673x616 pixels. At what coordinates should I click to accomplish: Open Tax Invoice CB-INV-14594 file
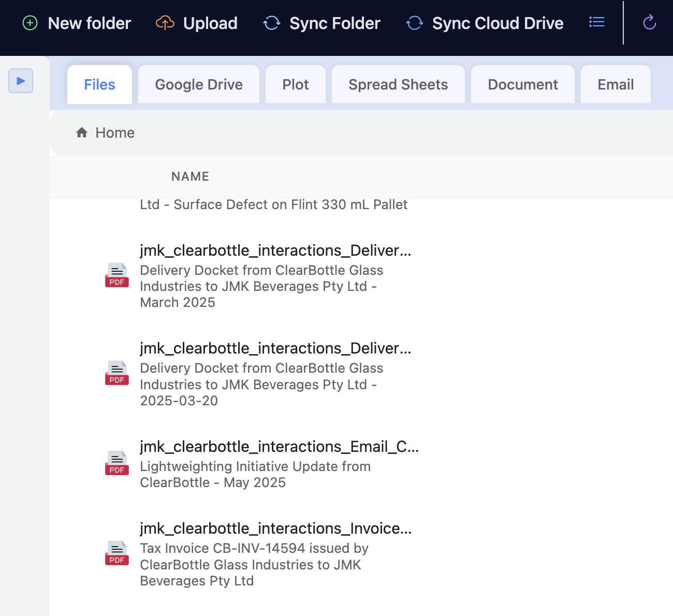tap(275, 529)
